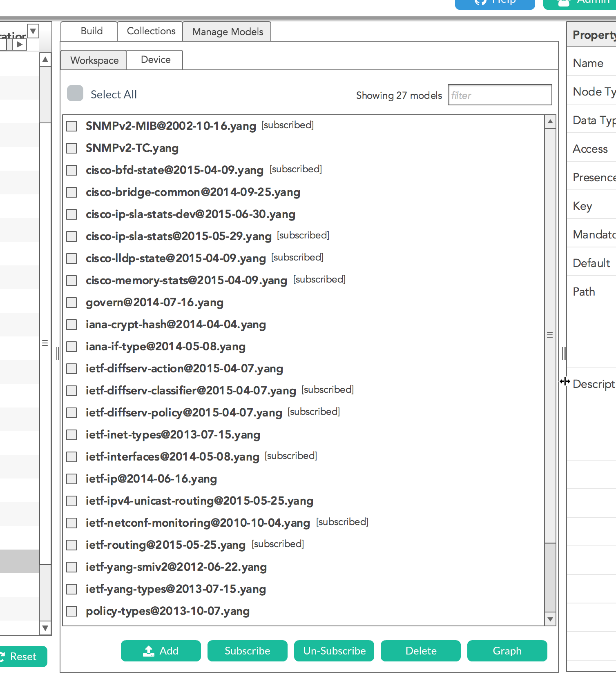This screenshot has width=616, height=699.
Task: Focus the model filter text field
Action: coord(500,95)
